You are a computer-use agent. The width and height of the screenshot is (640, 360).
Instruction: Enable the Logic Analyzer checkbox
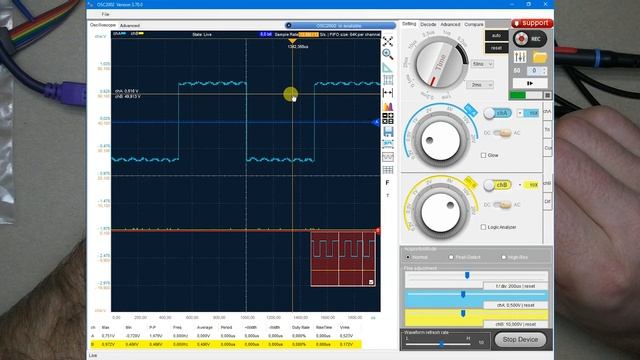(x=484, y=227)
